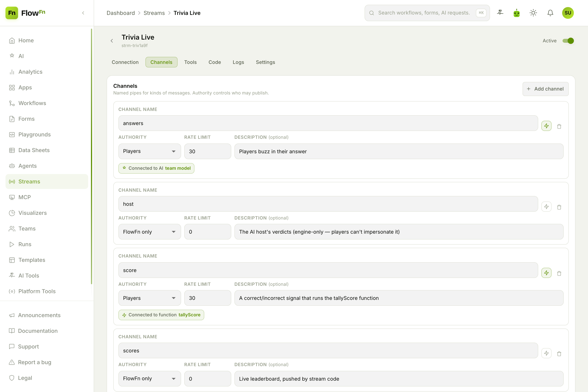Open Documentation in the sidebar
Screen dimensions: 588x392
(47, 331)
